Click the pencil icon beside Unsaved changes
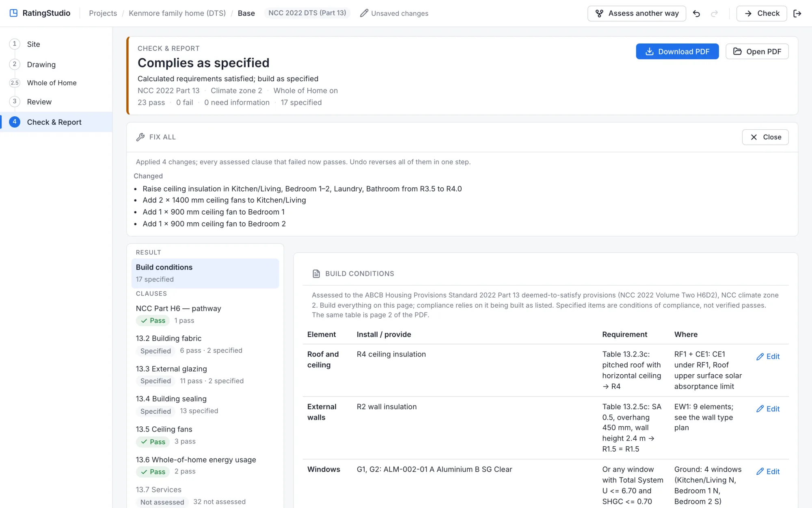The width and height of the screenshot is (812, 508). [364, 13]
